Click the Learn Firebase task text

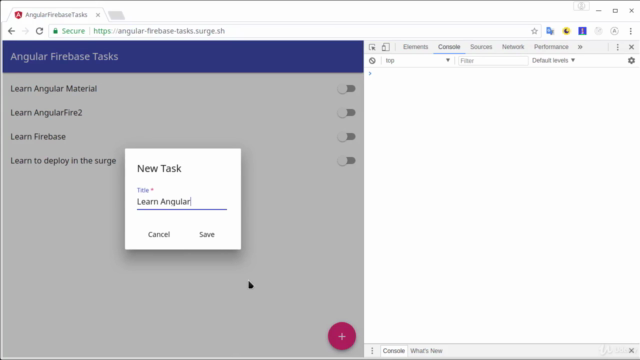point(38,137)
